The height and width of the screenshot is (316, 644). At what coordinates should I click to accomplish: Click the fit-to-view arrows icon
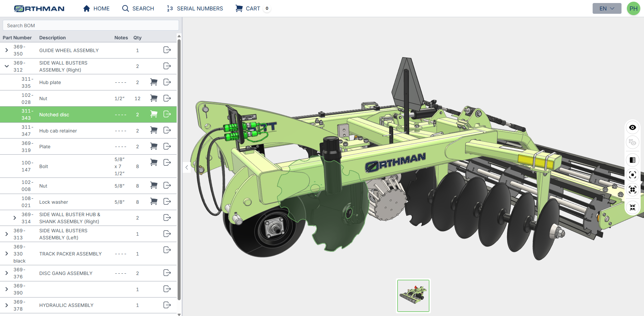coord(632,207)
